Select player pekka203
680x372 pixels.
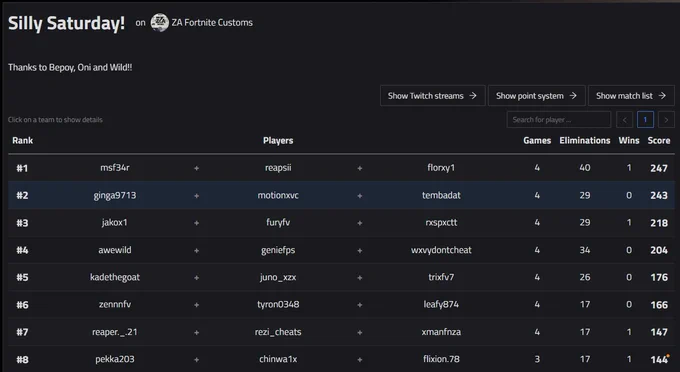[x=114, y=359]
